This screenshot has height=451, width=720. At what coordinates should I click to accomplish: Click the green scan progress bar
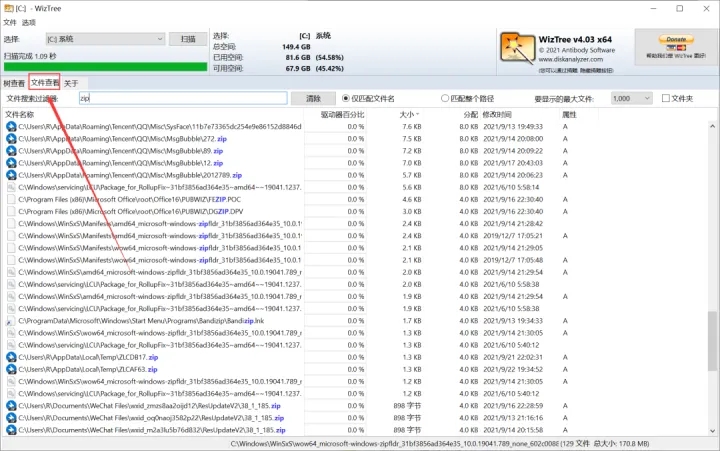(x=106, y=67)
